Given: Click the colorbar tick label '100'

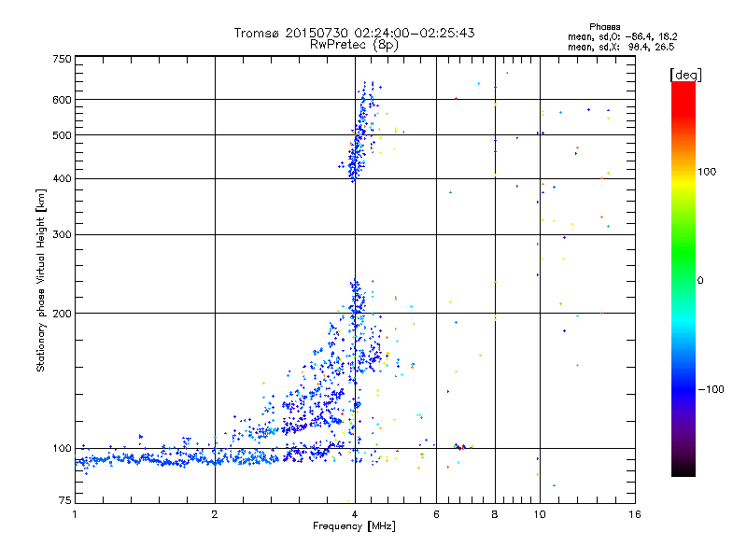Looking at the screenshot, I should point(707,172).
